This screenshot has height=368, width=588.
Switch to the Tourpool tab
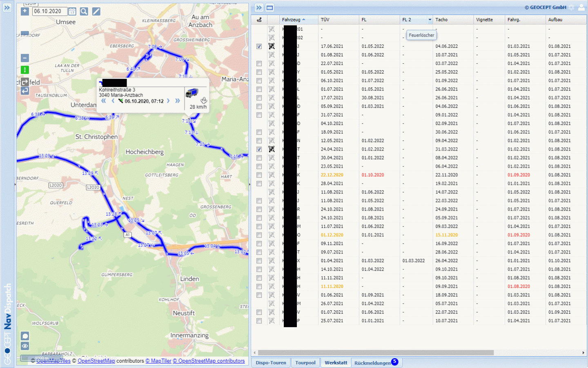coord(305,363)
